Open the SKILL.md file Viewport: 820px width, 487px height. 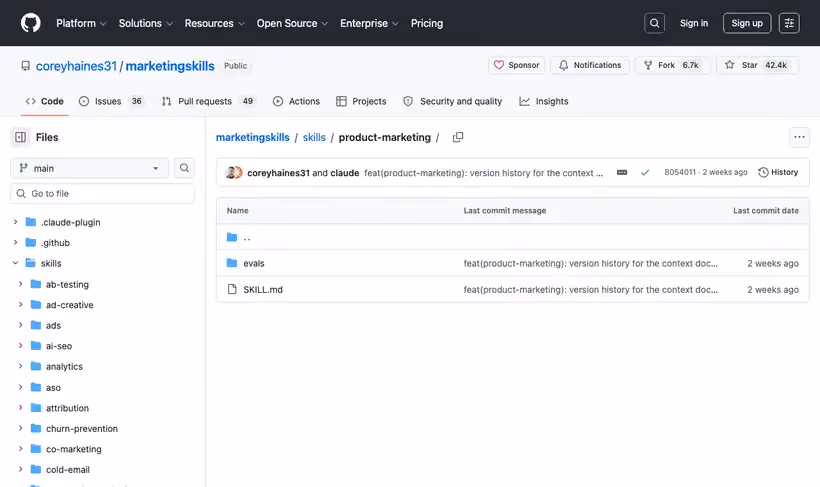(263, 289)
